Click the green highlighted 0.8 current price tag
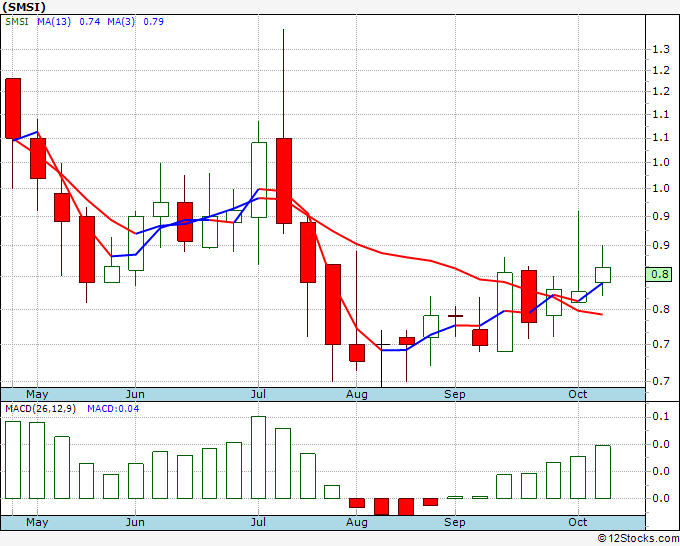Screen dimensions: 680x546 (x=659, y=274)
